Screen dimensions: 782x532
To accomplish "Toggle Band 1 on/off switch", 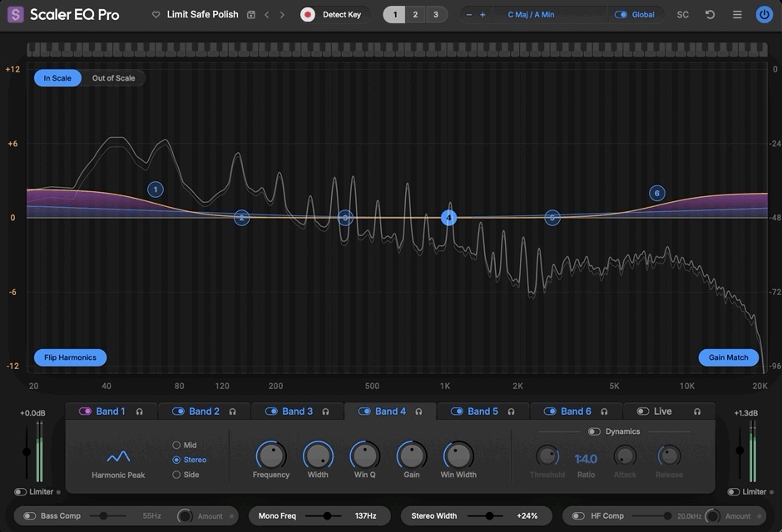I will click(86, 411).
